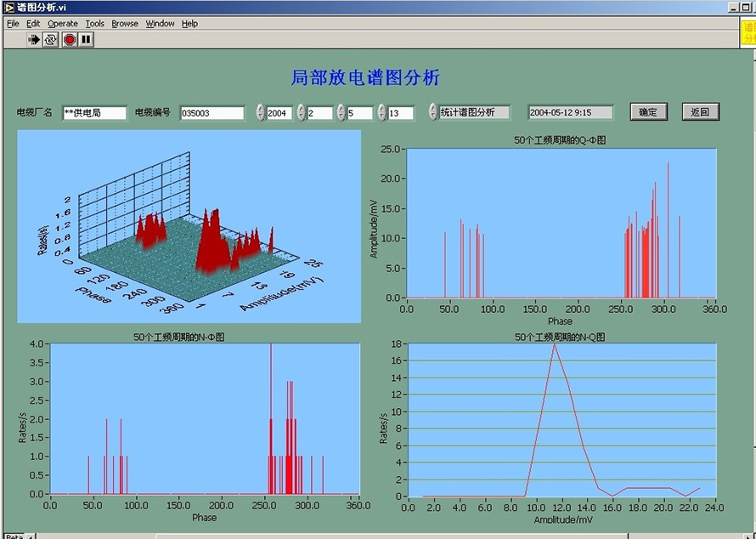756x539 pixels.
Task: Increment the year 2004 control
Action: click(x=262, y=107)
